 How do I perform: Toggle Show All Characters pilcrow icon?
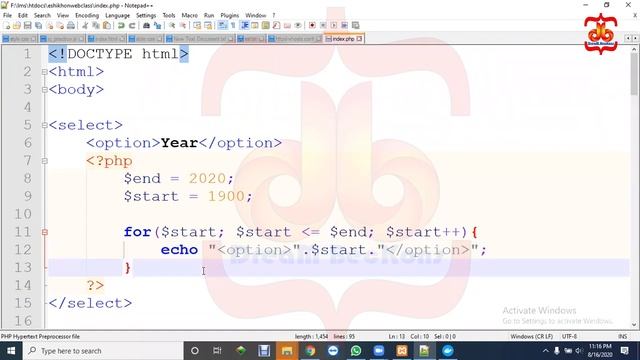click(233, 25)
